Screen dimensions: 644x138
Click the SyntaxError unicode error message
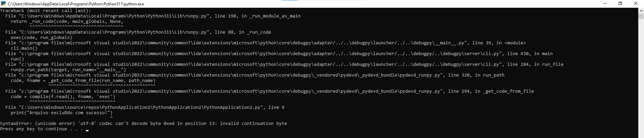(144, 124)
